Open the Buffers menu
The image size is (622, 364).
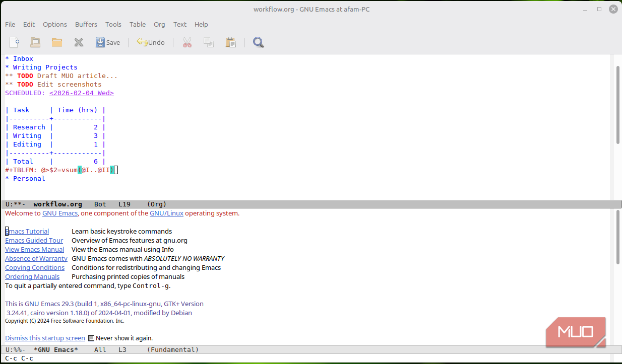tap(86, 24)
